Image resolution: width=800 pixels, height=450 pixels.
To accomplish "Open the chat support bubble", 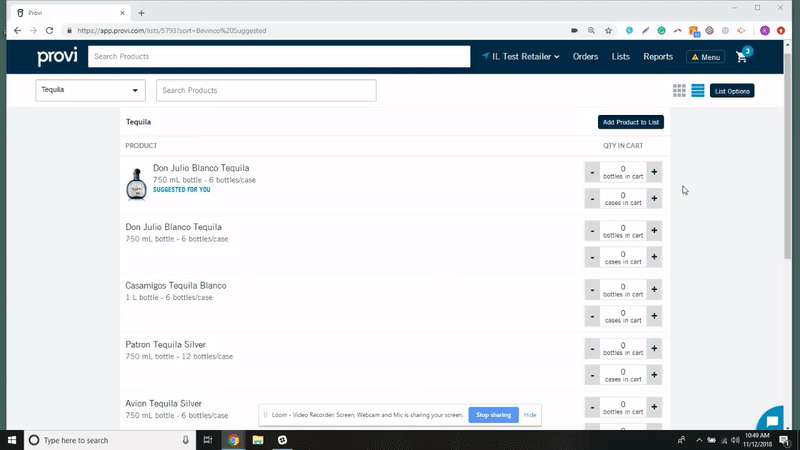I will point(771,420).
